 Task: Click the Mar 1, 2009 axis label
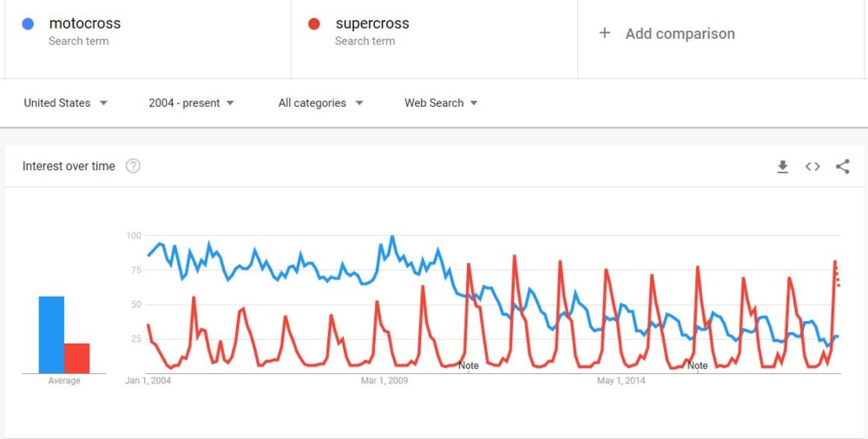coord(385,381)
